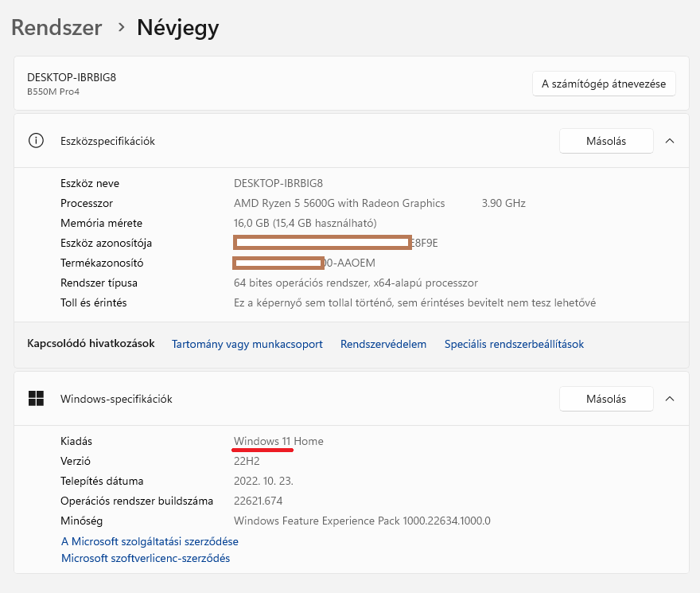Screen dimensions: 700x593
Task: Click the Rendszer típusa label
Action: point(99,283)
